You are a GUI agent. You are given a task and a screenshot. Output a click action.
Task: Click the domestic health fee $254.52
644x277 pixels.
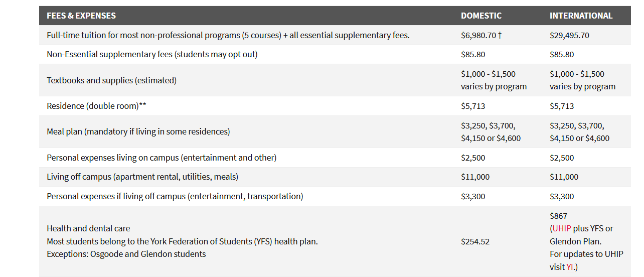coord(475,241)
